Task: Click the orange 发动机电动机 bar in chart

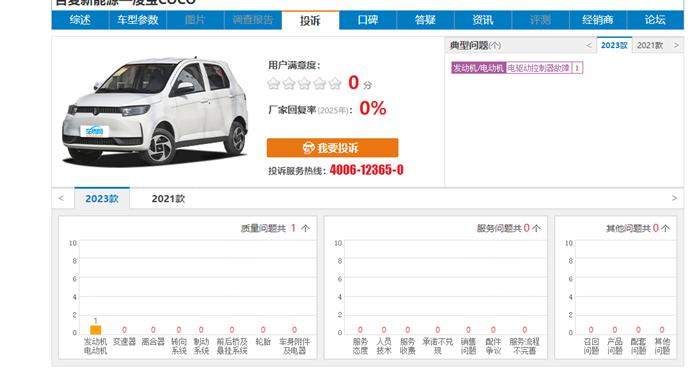Action: tap(96, 330)
